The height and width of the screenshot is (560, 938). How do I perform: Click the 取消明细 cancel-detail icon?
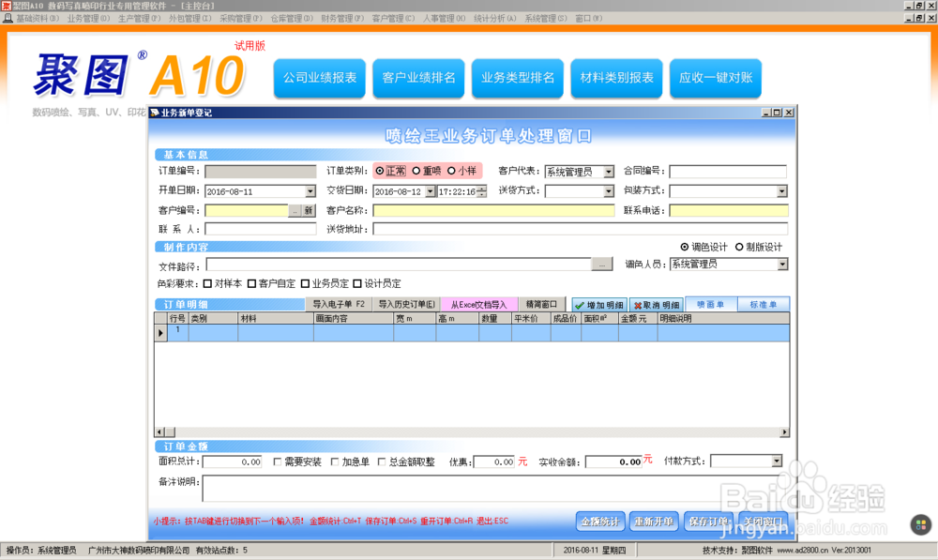(658, 305)
